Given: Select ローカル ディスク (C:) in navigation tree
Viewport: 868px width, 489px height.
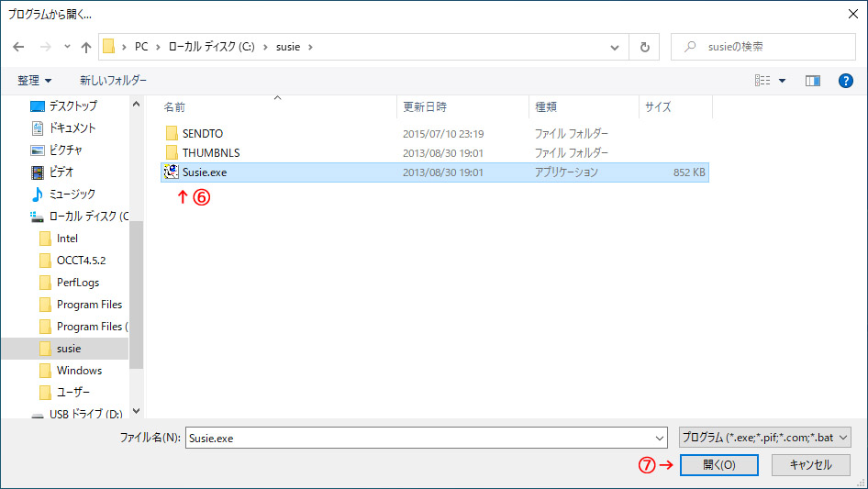Looking at the screenshot, I should pos(89,217).
